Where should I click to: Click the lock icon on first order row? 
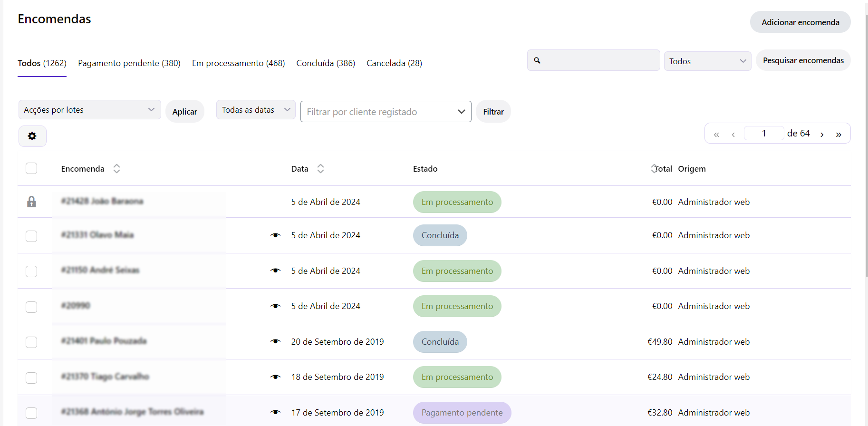(31, 202)
